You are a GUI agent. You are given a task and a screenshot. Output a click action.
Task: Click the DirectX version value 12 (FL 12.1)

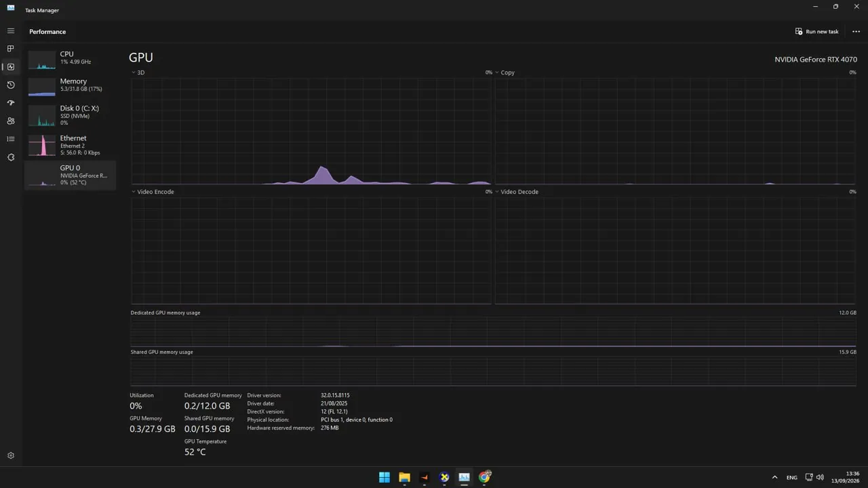pyautogui.click(x=334, y=411)
